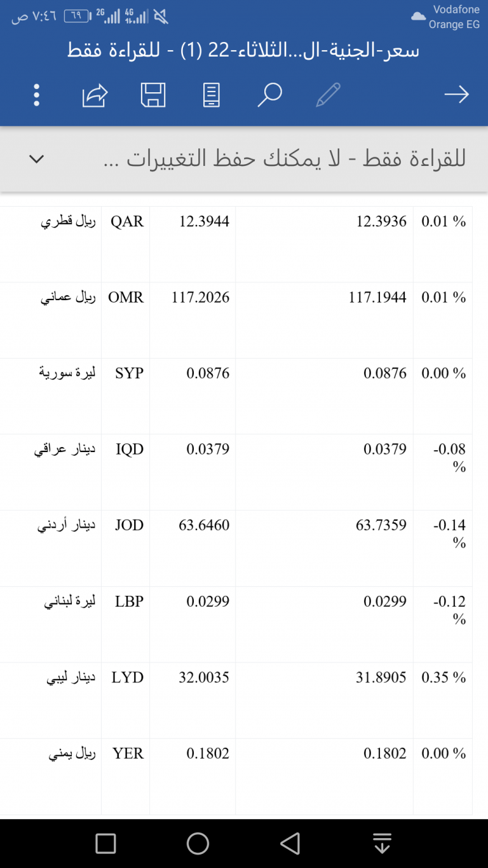
Task: Tap the hide navigation bar arrow icon
Action: 382,843
